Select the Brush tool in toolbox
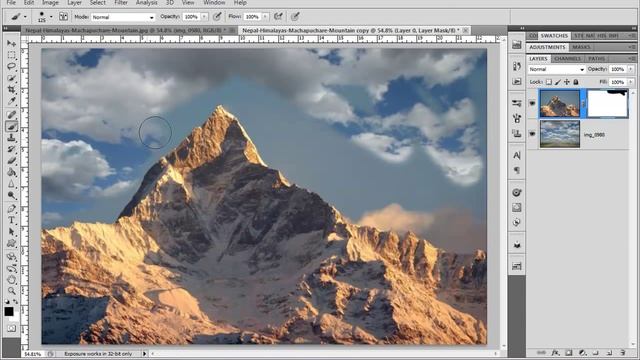Image resolution: width=640 pixels, height=360 pixels. [11, 127]
